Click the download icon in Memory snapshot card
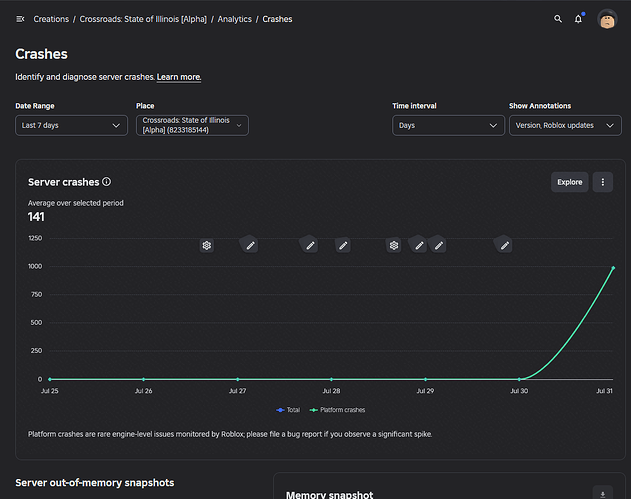The image size is (631, 499). pyautogui.click(x=602, y=494)
